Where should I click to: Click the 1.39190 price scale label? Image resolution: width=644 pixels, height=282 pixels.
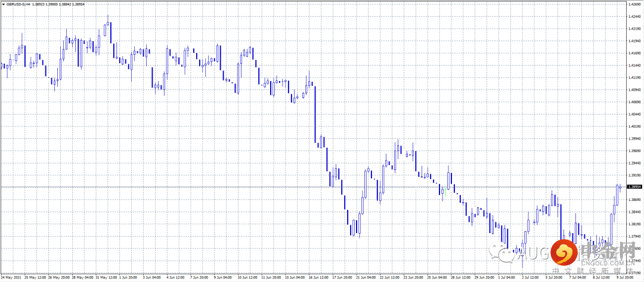634,175
